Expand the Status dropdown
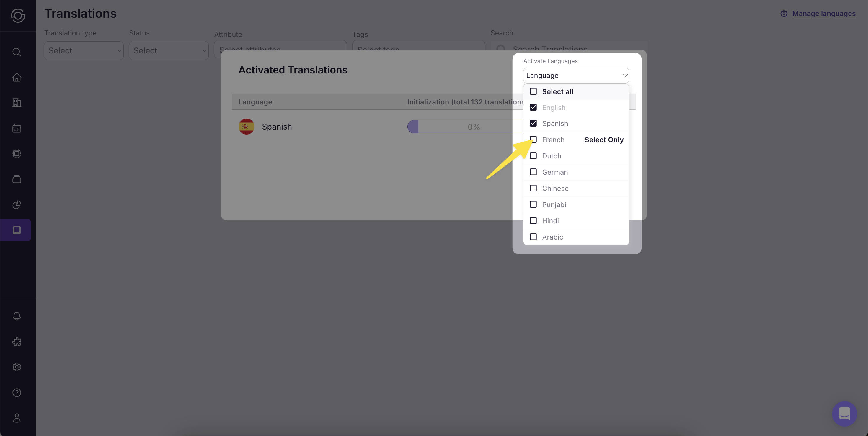This screenshot has width=868, height=436. [x=169, y=50]
